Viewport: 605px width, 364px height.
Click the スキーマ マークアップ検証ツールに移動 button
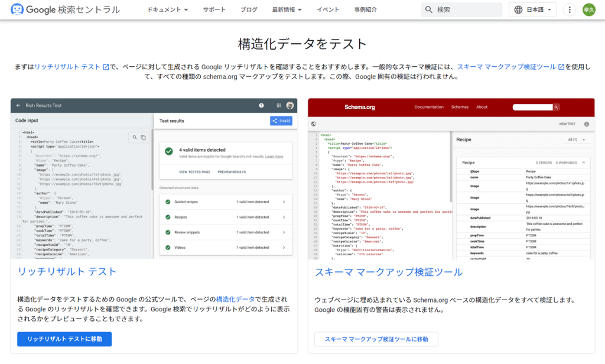376,339
